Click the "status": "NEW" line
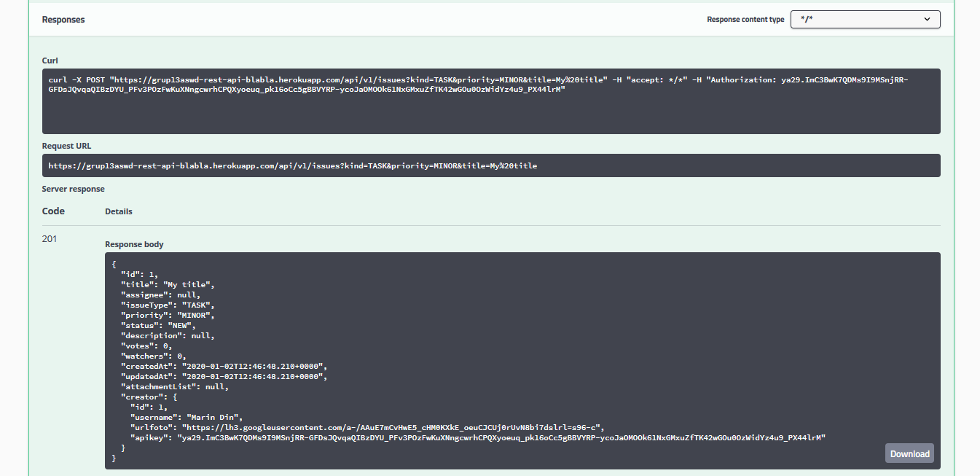This screenshot has width=980, height=476. tap(159, 325)
